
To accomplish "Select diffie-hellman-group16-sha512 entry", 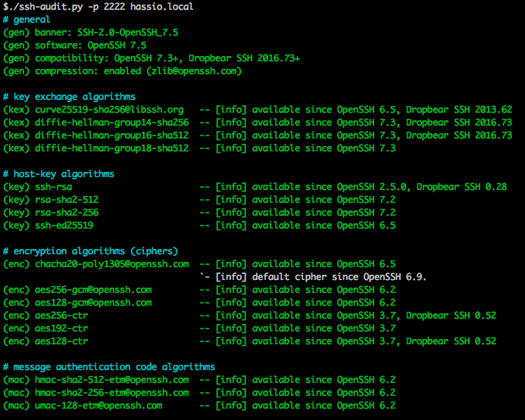I will pyautogui.click(x=258, y=135).
